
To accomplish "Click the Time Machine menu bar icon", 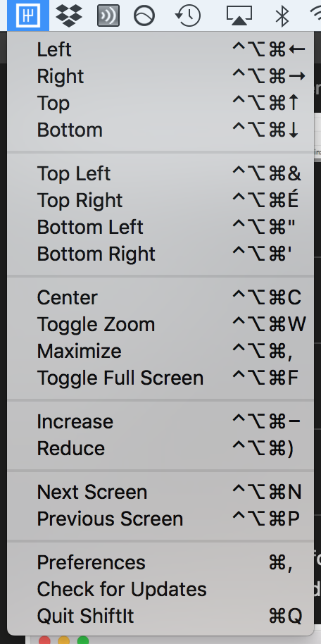I will tap(187, 16).
